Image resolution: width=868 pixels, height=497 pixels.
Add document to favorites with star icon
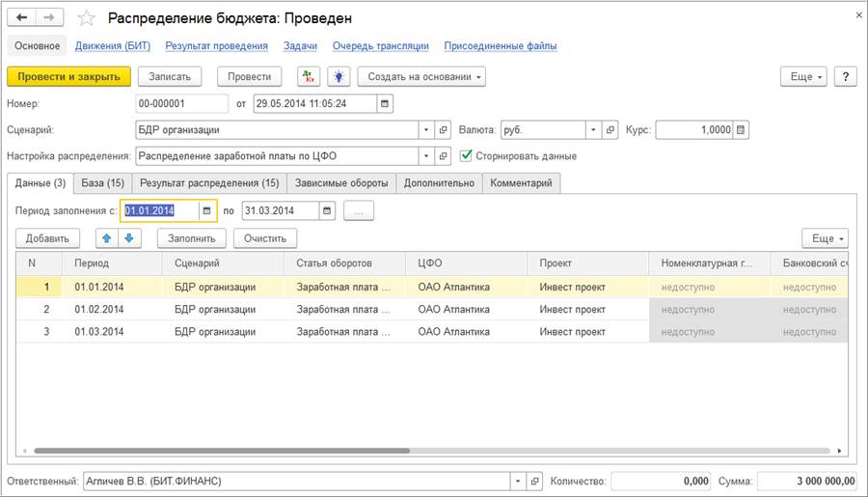point(86,18)
